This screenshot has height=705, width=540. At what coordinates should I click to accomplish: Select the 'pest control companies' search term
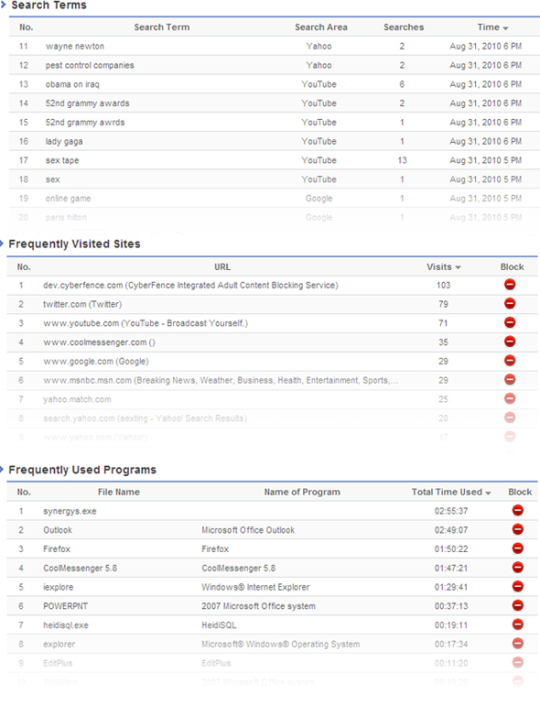89,65
